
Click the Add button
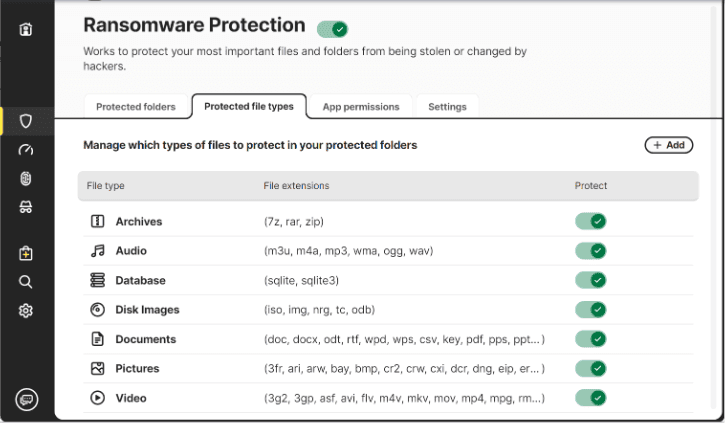point(668,145)
